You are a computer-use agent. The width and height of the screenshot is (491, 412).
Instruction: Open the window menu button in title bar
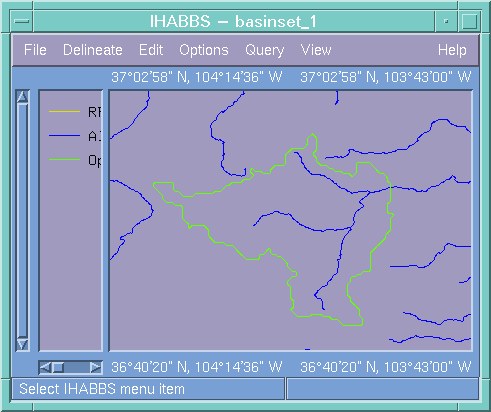22,21
